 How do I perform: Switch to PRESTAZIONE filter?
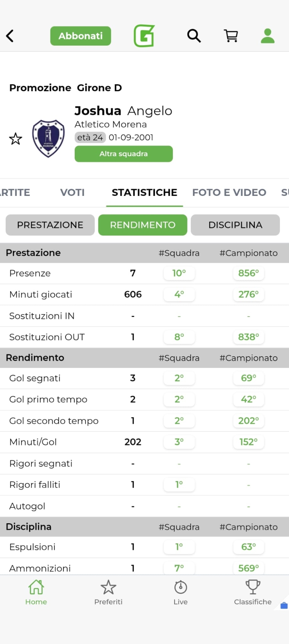click(x=50, y=225)
